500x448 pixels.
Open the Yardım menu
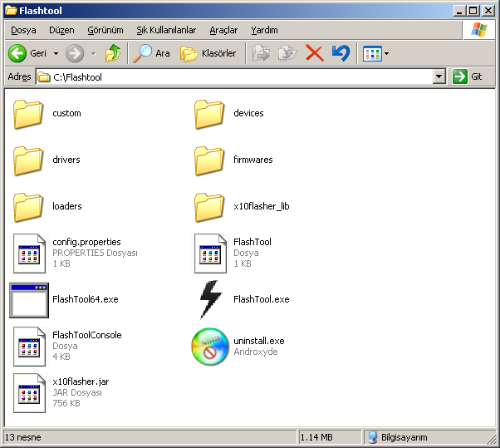264,30
